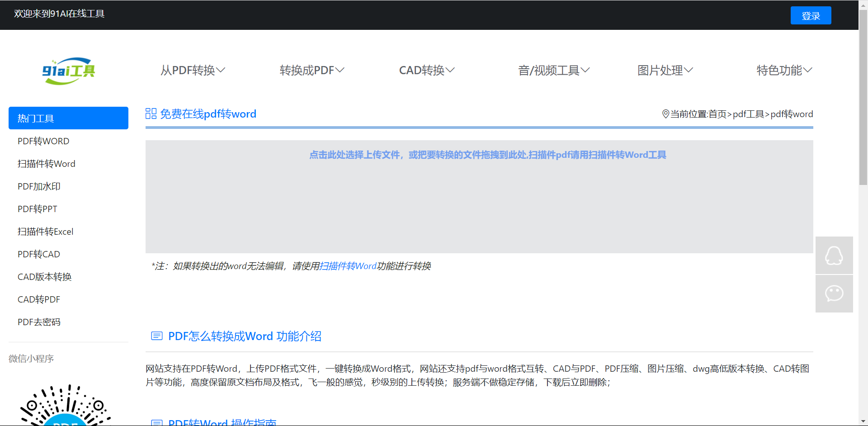Click the 91ai工具 site logo

coord(68,71)
